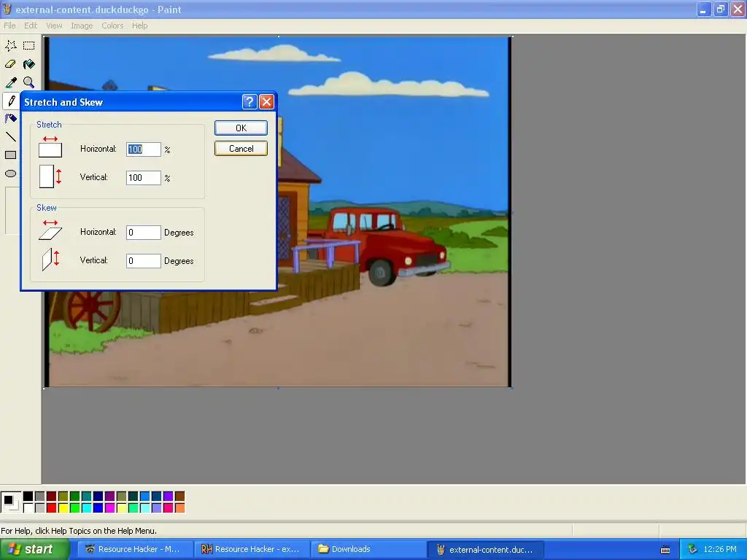Pick the dark red palette swatch
Screen dimensions: 747x560
click(x=52, y=496)
